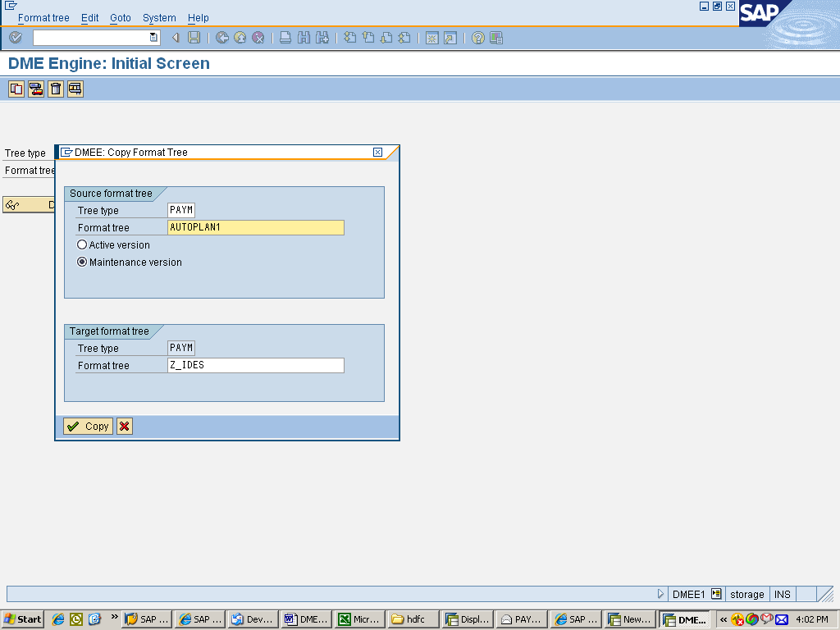Select the Delete (trash) format tree icon
Screen dimensions: 840x630
55,89
